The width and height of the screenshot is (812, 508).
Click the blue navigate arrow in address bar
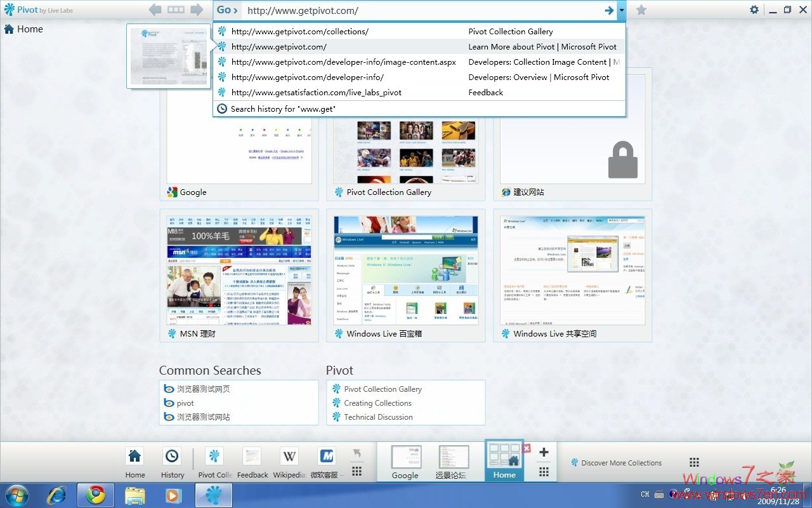(x=609, y=10)
